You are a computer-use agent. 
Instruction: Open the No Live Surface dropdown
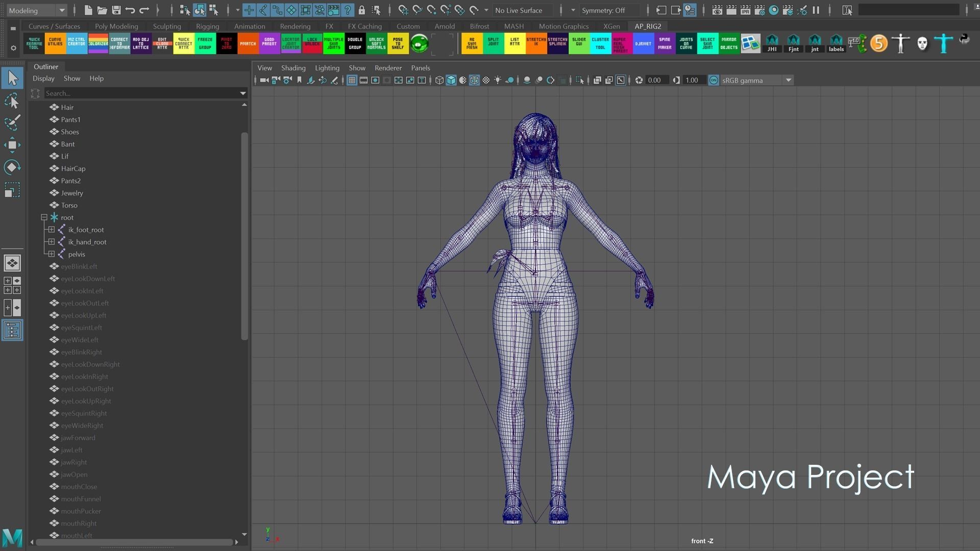point(523,10)
